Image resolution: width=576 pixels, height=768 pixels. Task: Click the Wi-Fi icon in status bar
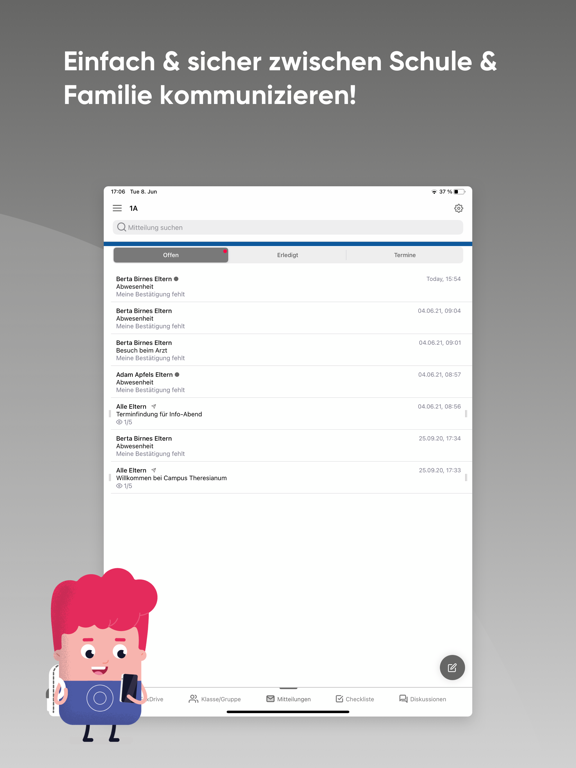click(434, 192)
